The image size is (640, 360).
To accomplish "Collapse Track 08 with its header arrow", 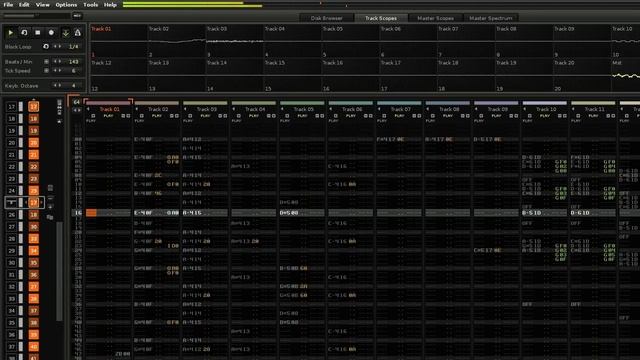I will pyautogui.click(x=428, y=109).
